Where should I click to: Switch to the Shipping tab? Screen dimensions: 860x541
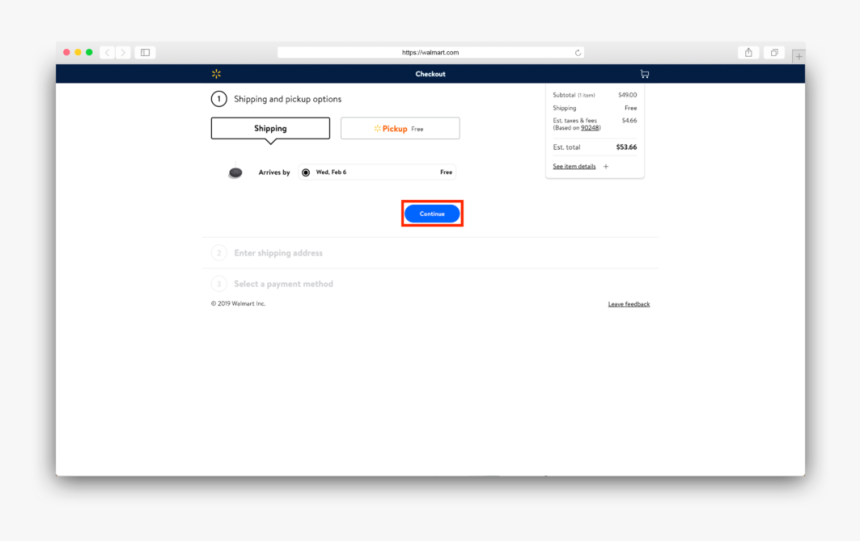pyautogui.click(x=270, y=128)
